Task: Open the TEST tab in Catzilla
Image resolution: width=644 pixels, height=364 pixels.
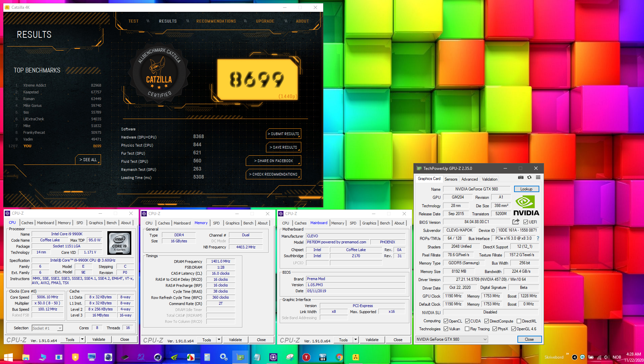Action: click(133, 21)
